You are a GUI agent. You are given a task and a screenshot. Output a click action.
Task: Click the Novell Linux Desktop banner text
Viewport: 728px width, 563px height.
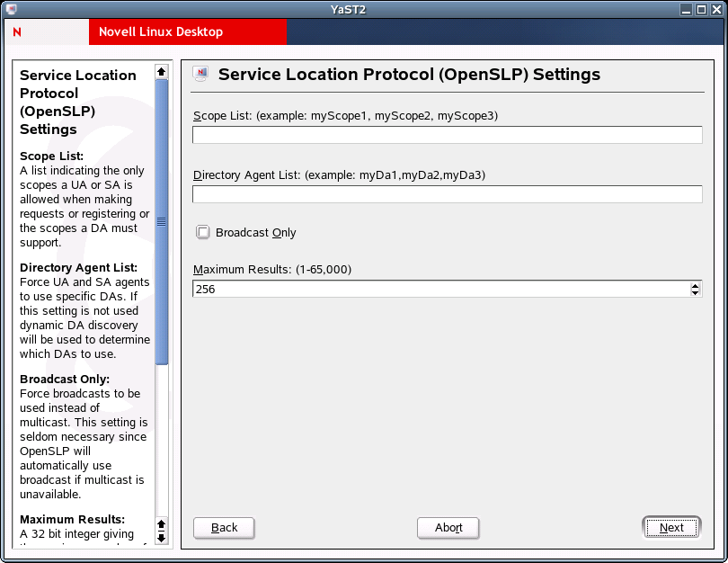[161, 31]
